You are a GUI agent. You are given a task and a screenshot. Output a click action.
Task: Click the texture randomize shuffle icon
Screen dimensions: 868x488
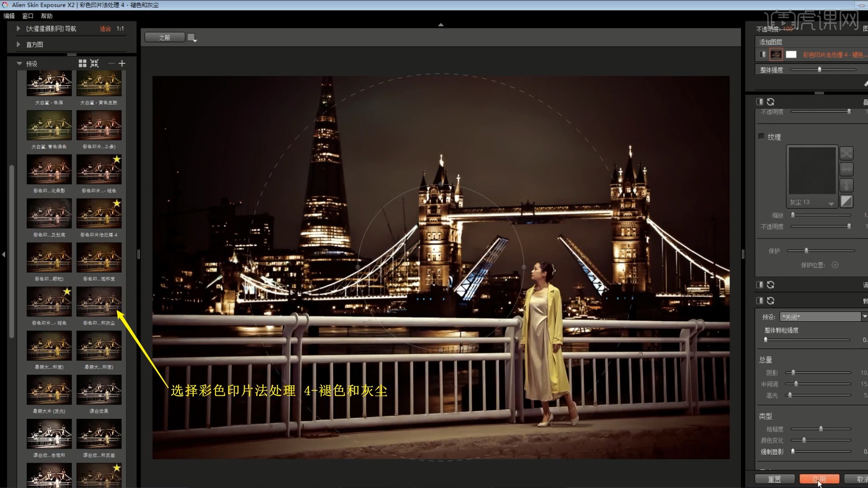846,153
